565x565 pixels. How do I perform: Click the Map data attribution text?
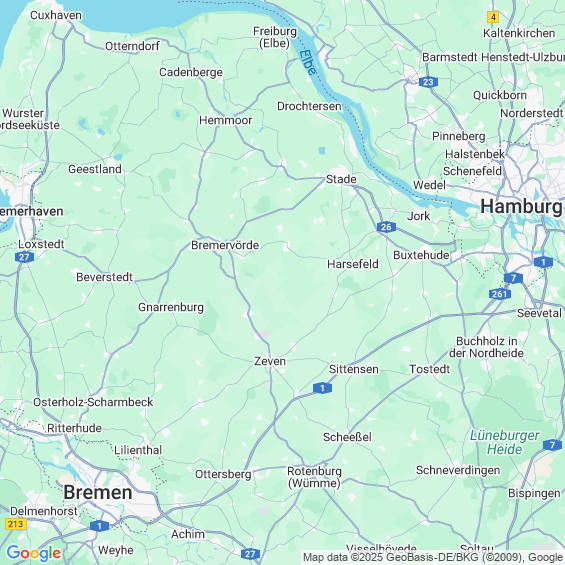[x=433, y=557]
